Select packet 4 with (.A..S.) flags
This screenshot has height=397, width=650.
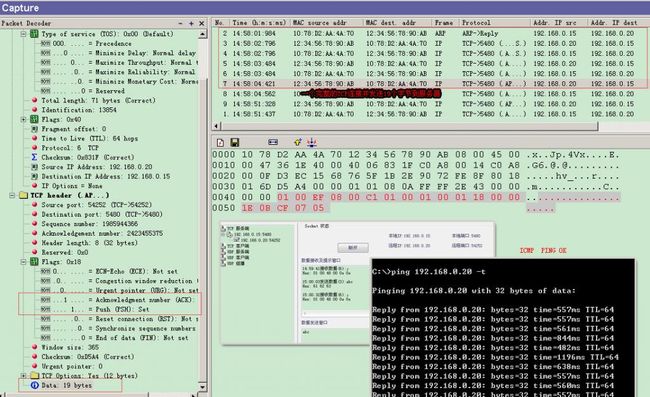coord(431,53)
